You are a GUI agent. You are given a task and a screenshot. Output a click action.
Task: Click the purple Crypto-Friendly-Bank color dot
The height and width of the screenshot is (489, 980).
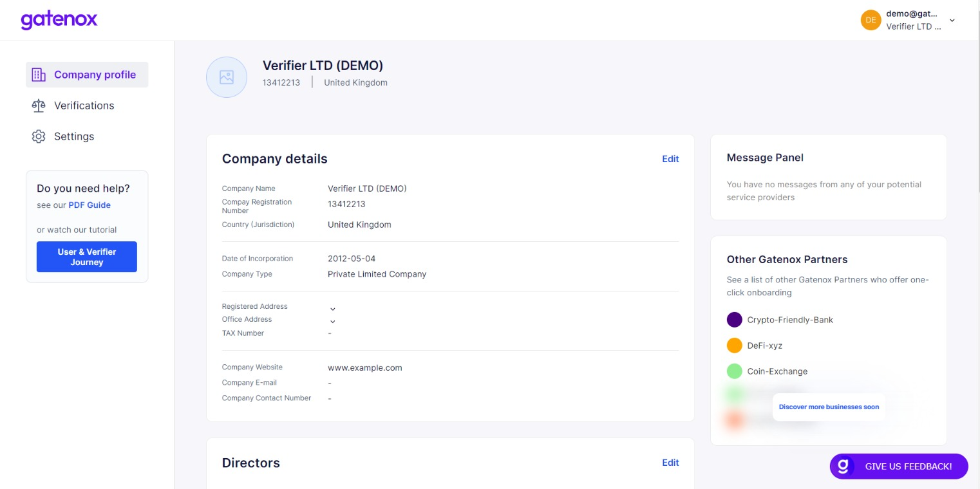735,320
